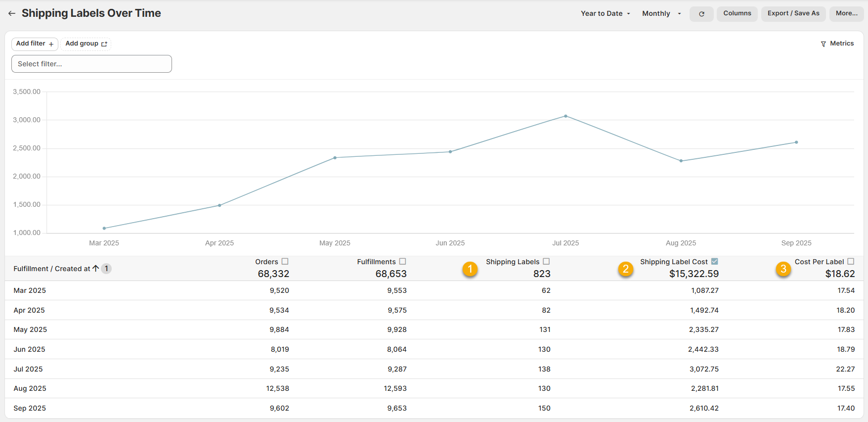Expand the Monthly interval dropdown

(x=661, y=13)
